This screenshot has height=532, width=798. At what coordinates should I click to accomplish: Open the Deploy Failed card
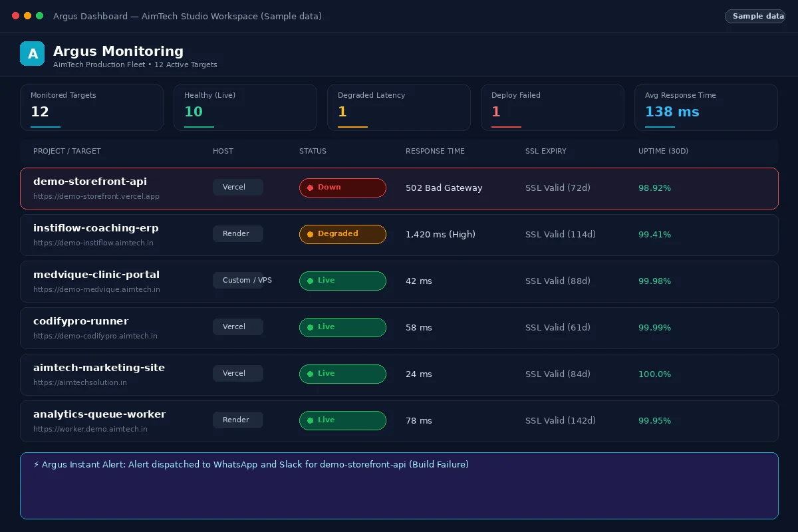coord(553,107)
